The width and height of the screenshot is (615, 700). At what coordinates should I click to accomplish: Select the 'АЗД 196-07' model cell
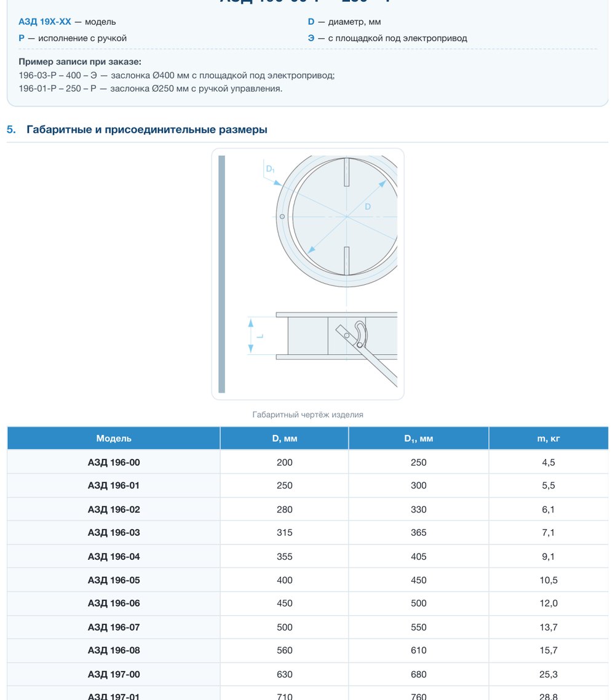[114, 627]
